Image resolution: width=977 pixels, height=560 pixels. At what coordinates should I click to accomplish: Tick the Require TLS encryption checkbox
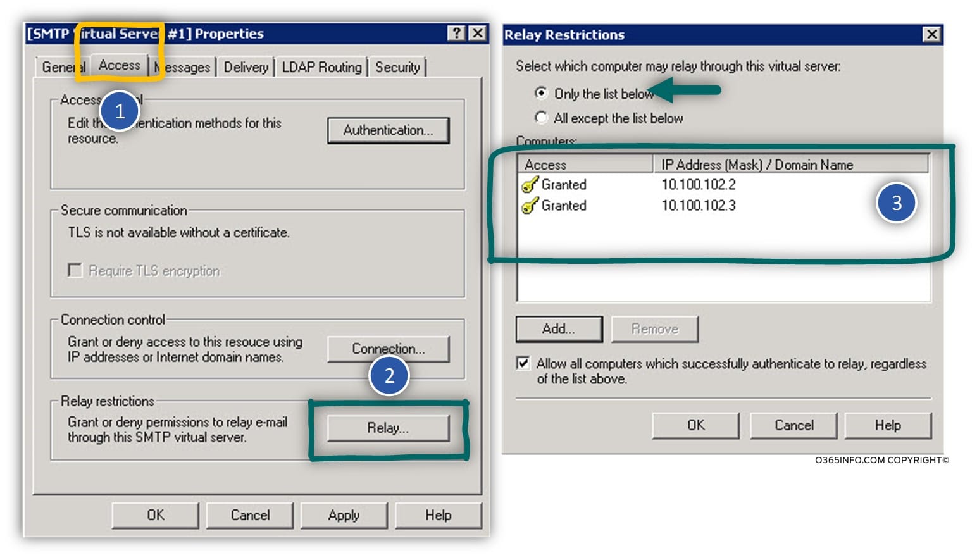(x=75, y=271)
